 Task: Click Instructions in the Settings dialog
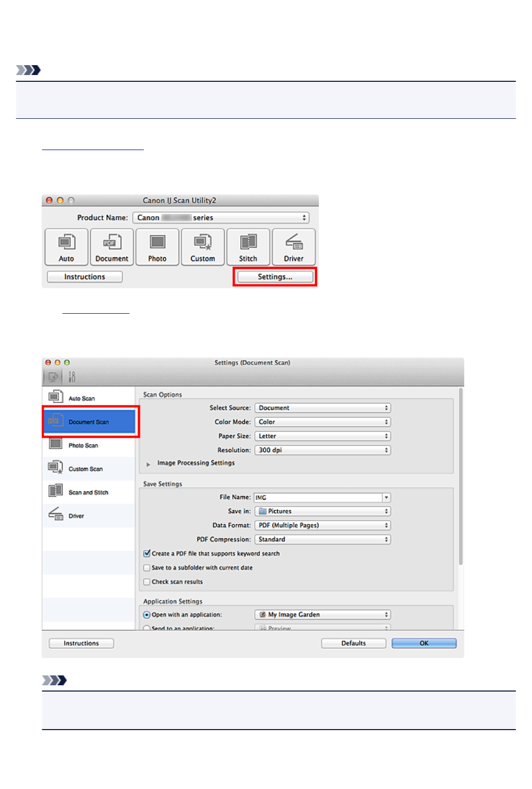[81, 644]
